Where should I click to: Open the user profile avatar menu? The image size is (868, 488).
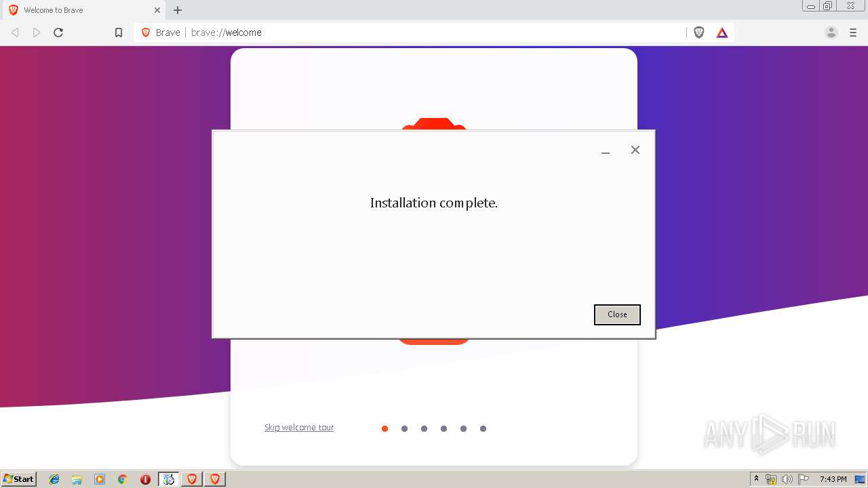click(831, 33)
